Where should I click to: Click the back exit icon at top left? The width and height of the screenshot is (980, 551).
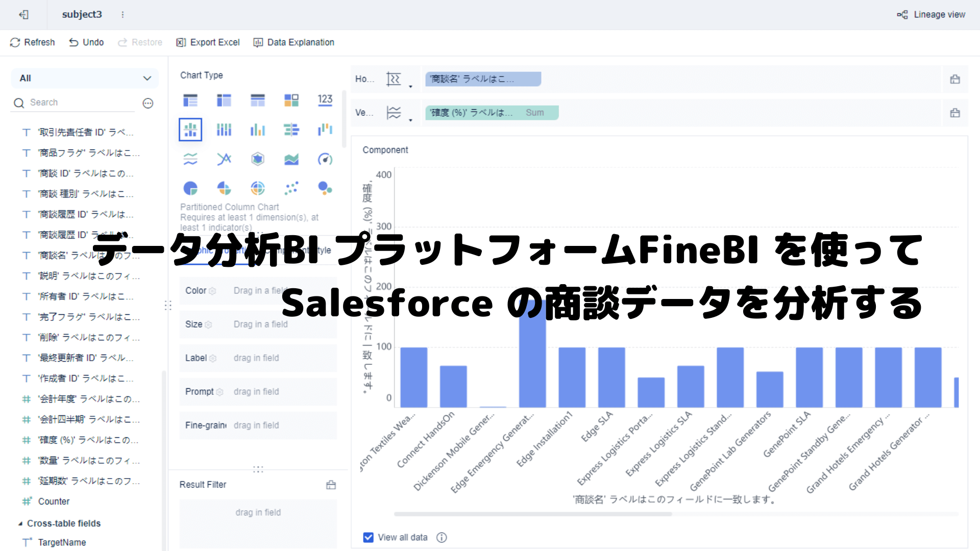pos(23,15)
